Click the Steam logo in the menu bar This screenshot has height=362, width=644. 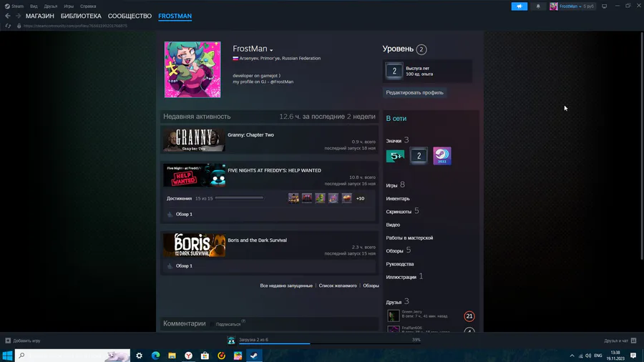7,6
